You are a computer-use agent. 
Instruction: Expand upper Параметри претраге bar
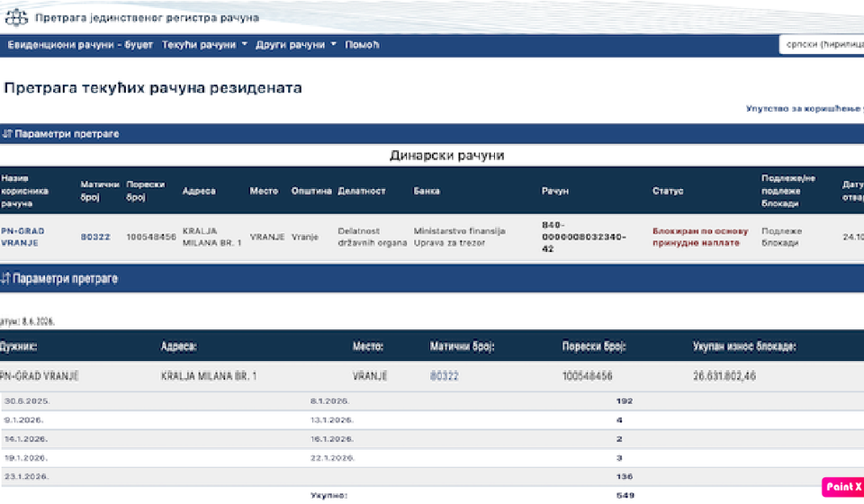click(432, 134)
